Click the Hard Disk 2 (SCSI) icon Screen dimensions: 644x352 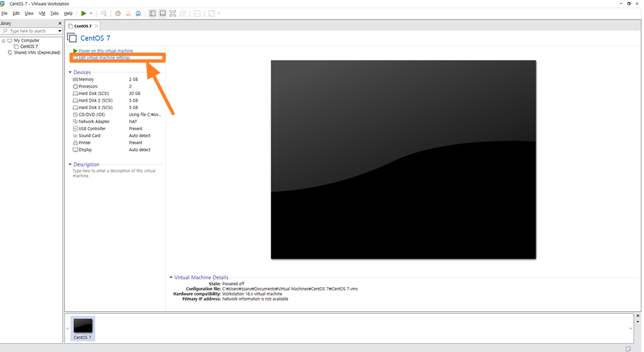click(x=75, y=101)
